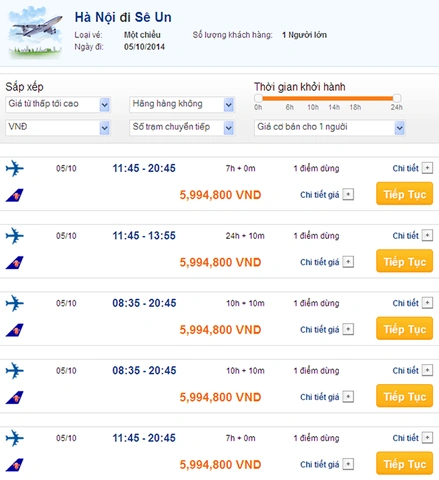Open the Giá cơ bản cho 1 người dropdown
439x480 pixels.
[x=330, y=128]
